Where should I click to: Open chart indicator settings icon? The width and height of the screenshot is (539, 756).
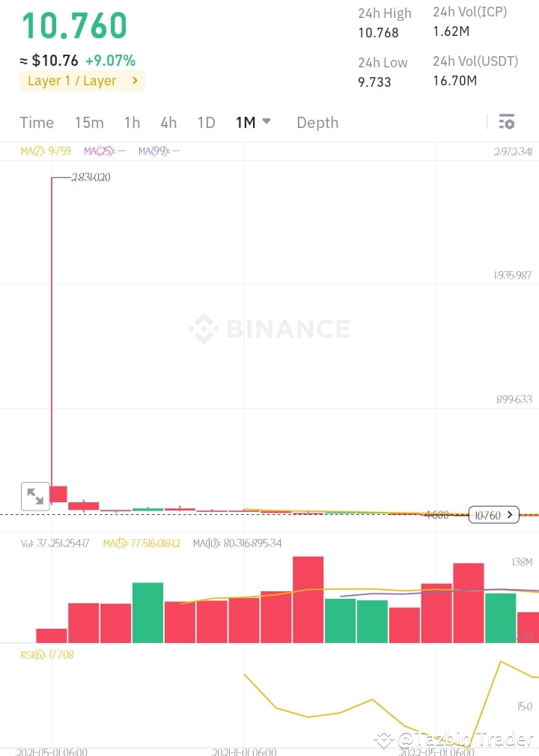tap(507, 121)
